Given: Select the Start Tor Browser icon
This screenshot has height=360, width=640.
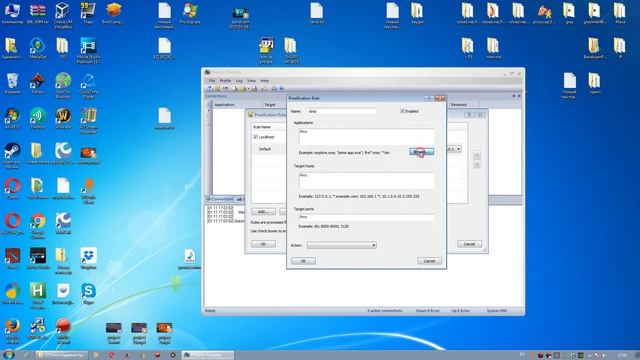Looking at the screenshot, I should tap(63, 85).
